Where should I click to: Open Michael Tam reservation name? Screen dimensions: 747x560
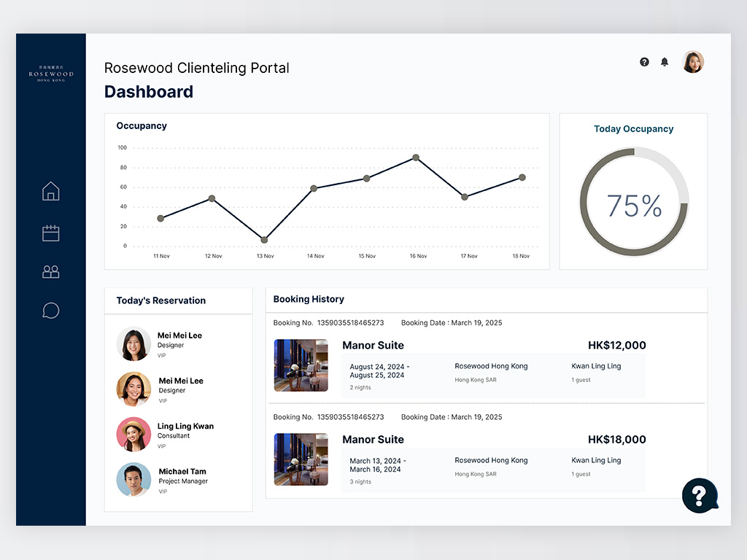(182, 472)
